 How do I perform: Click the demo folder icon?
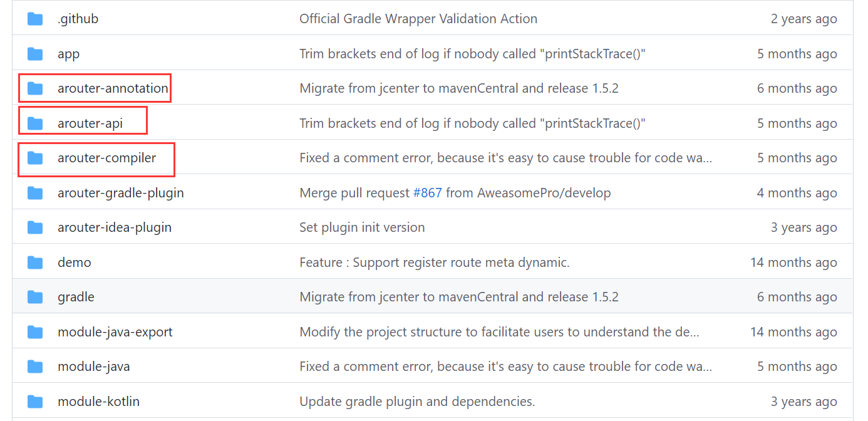[x=35, y=262]
